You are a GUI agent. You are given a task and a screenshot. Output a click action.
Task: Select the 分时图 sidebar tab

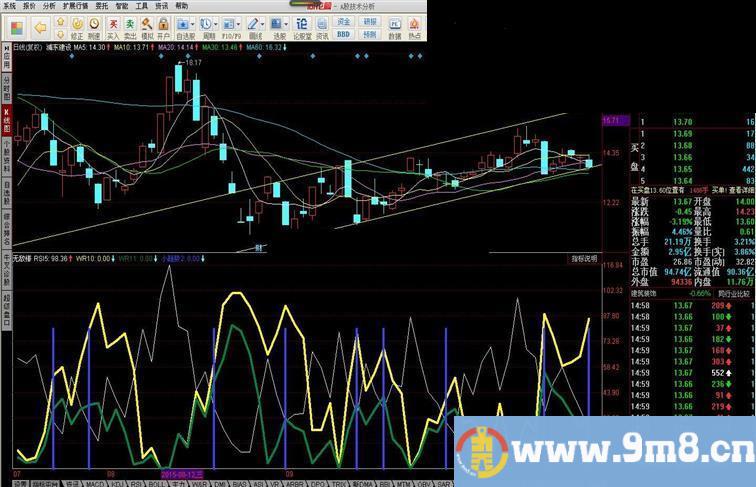[x=5, y=82]
